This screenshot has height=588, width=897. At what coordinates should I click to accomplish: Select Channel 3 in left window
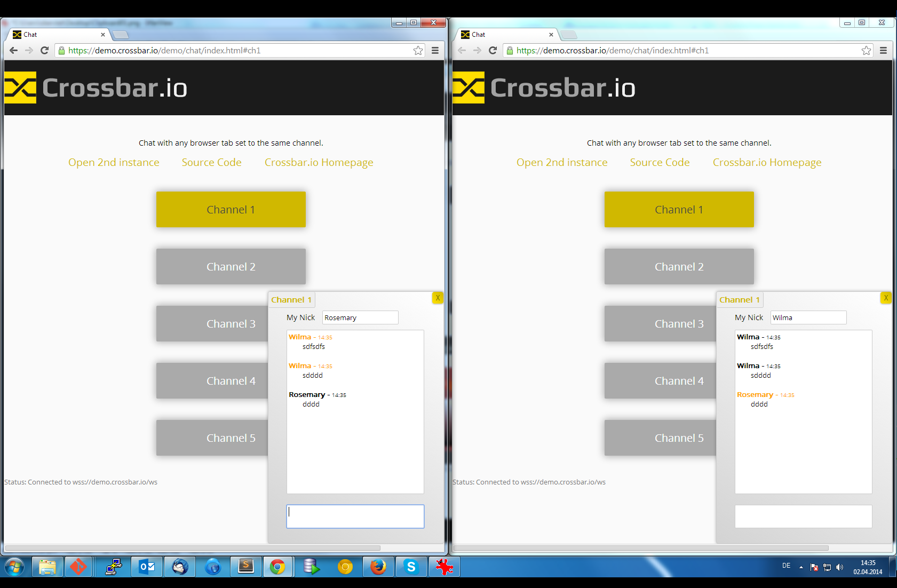click(212, 324)
